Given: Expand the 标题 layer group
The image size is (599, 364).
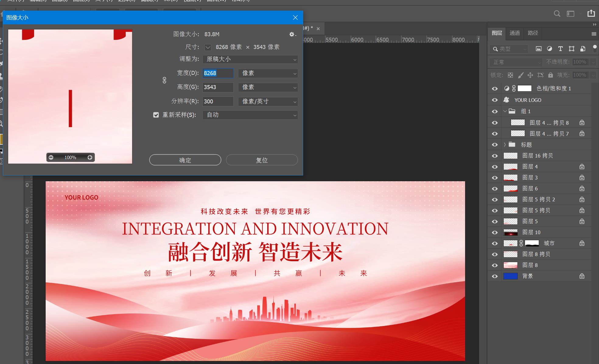Looking at the screenshot, I should click(505, 144).
